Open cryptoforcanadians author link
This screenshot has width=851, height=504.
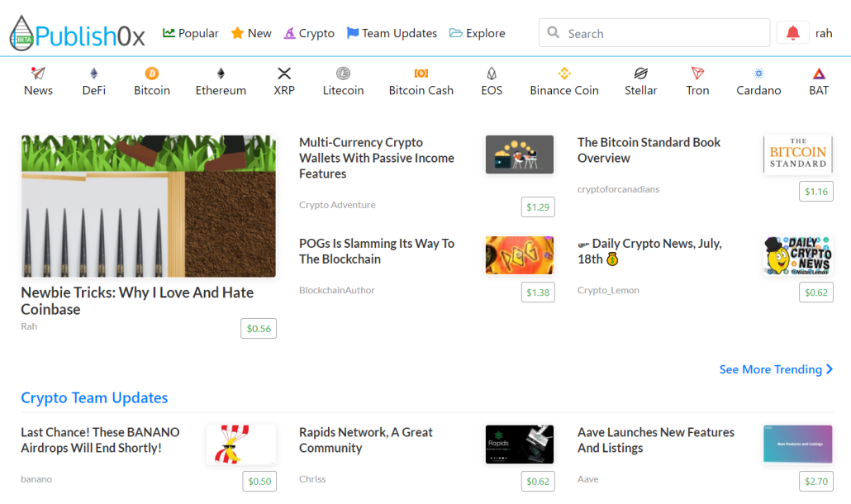[x=618, y=189]
